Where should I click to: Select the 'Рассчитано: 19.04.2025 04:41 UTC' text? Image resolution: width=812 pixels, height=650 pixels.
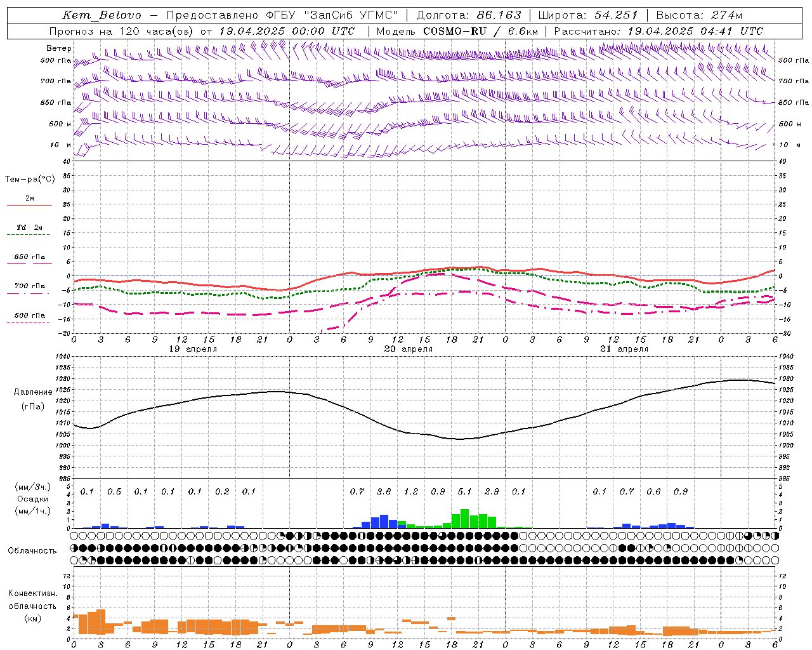(658, 31)
